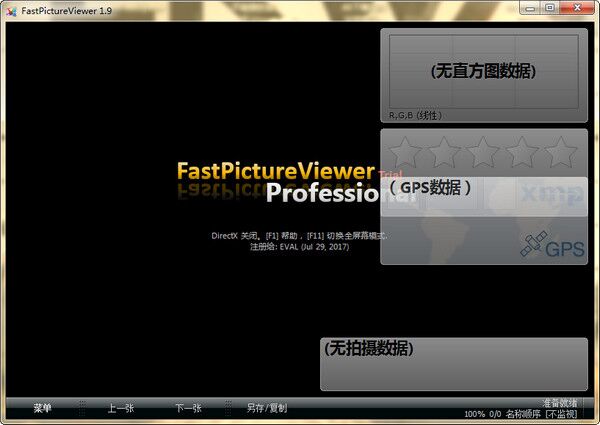This screenshot has width=600, height=425.
Task: Rate image with the third star
Action: (483, 153)
